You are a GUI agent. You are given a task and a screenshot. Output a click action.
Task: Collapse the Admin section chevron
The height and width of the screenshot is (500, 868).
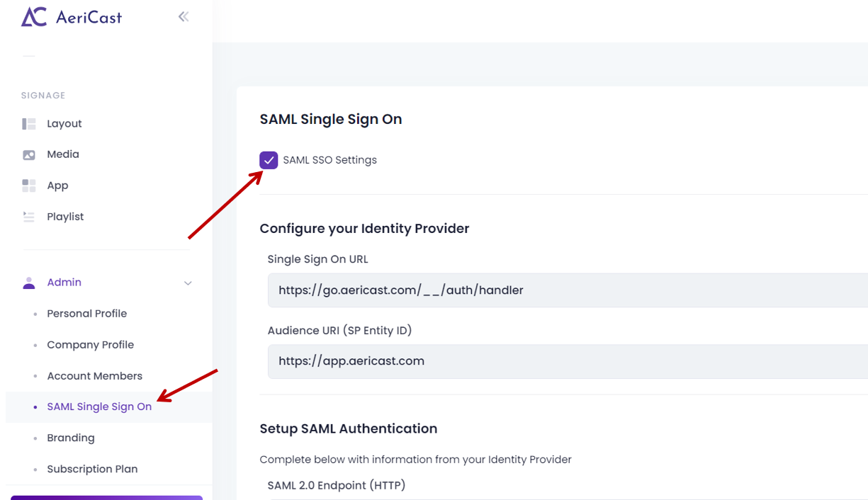[188, 283]
